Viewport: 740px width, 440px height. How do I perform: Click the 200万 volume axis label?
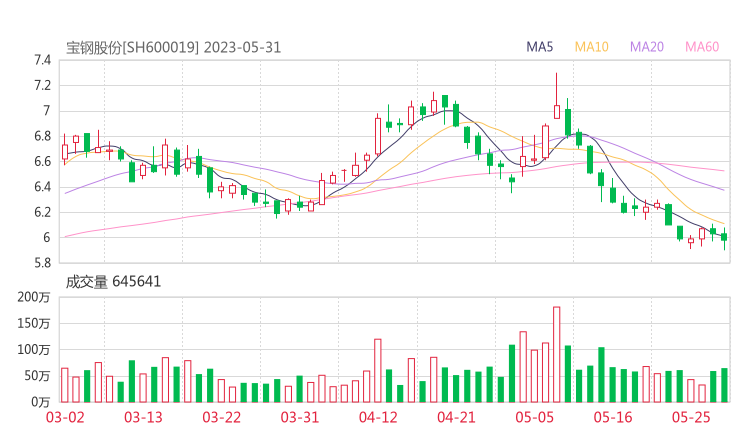(34, 297)
